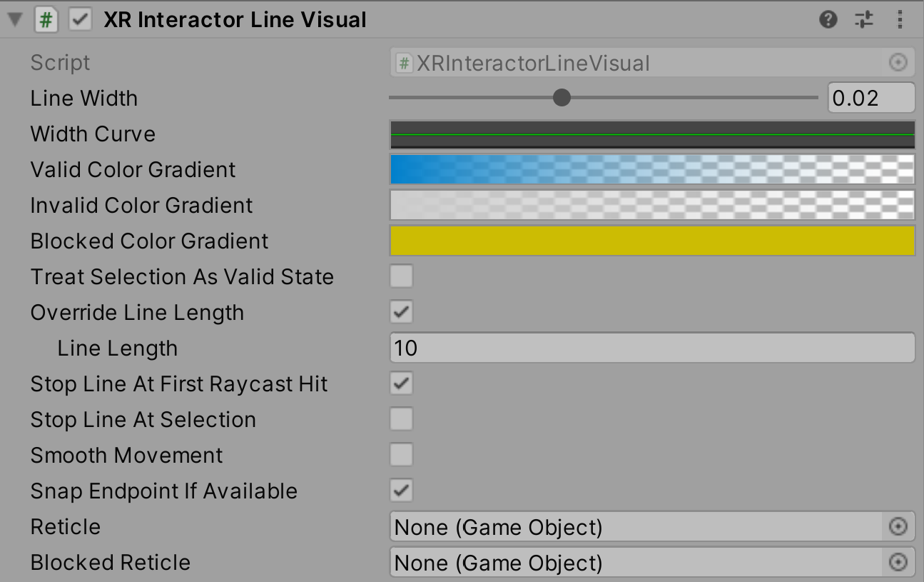This screenshot has height=582, width=924.
Task: Click the C# script icon in the header
Action: (x=46, y=19)
